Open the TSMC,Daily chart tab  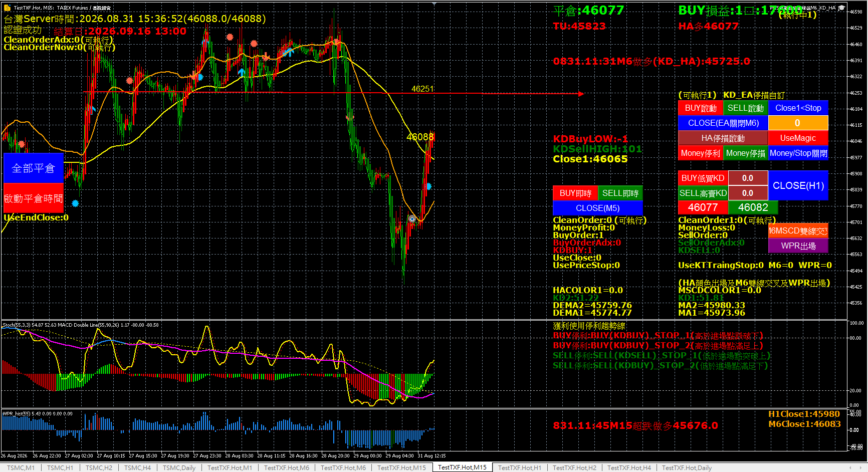point(179,467)
